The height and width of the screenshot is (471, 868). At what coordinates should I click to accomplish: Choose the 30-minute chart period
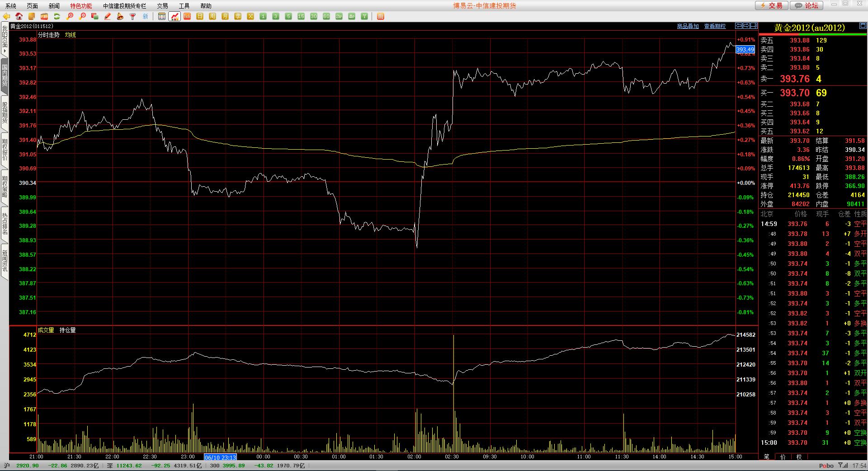click(314, 16)
